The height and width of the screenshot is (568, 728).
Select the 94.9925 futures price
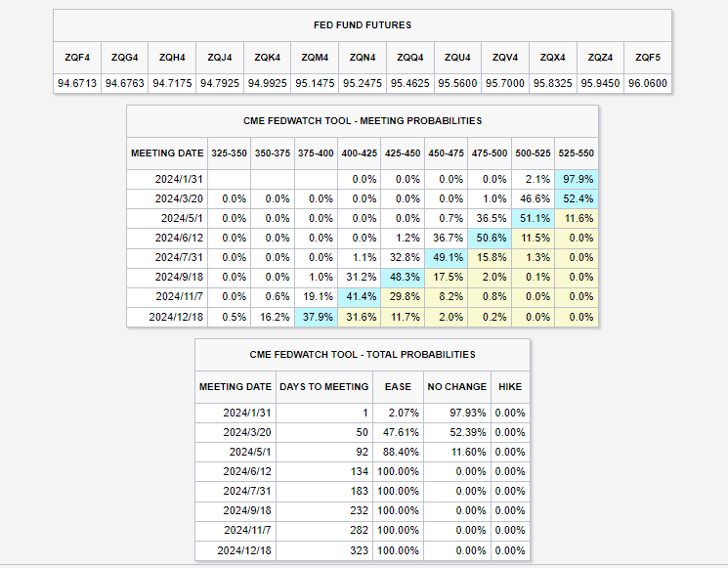click(x=268, y=84)
